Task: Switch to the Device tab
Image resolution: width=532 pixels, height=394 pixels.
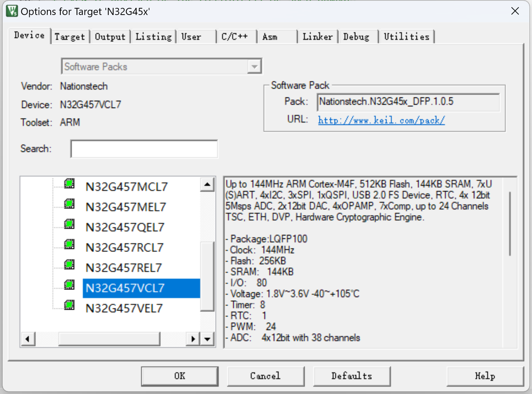Action: [x=29, y=35]
